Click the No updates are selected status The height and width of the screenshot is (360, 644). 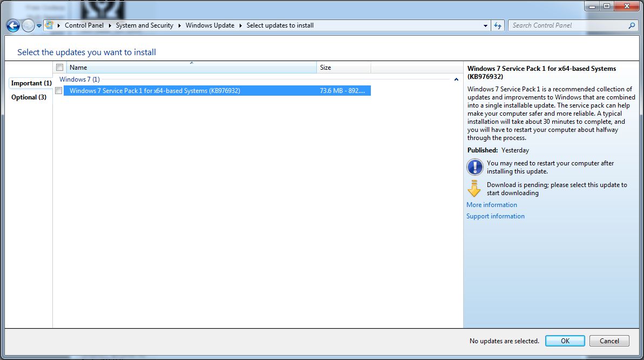coord(504,341)
